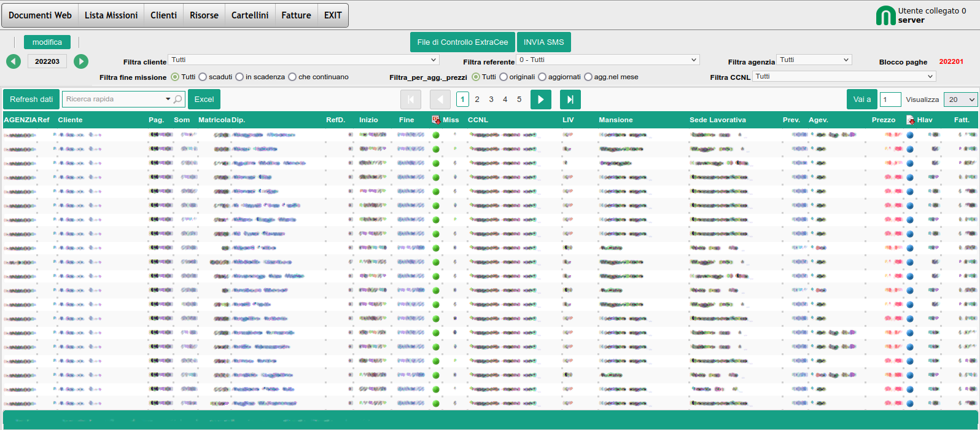Select Tutti for Filtra fine missione
The height and width of the screenshot is (430, 980).
[175, 77]
